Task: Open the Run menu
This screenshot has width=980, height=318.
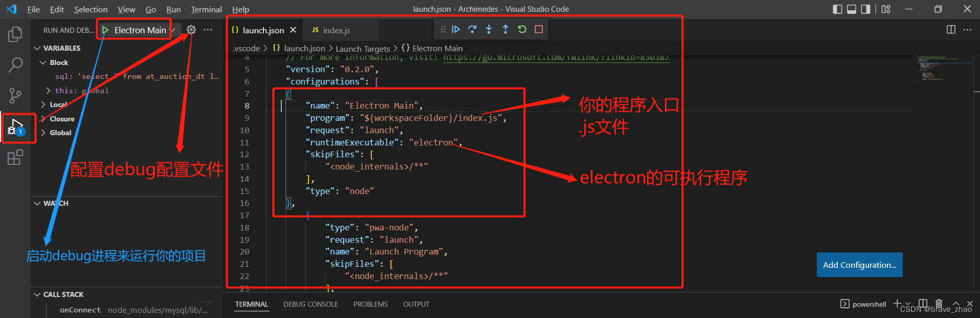Action: 173,9
